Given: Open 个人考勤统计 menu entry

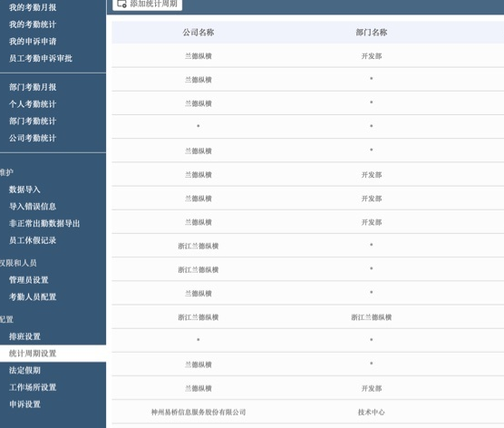Looking at the screenshot, I should [33, 104].
